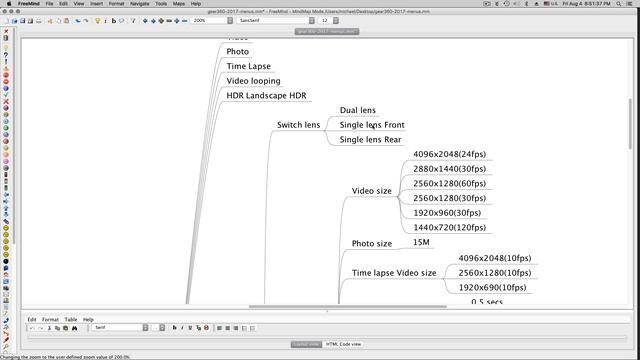Open the Insert menu
Viewport: 640px width, 360px height.
(96, 4)
